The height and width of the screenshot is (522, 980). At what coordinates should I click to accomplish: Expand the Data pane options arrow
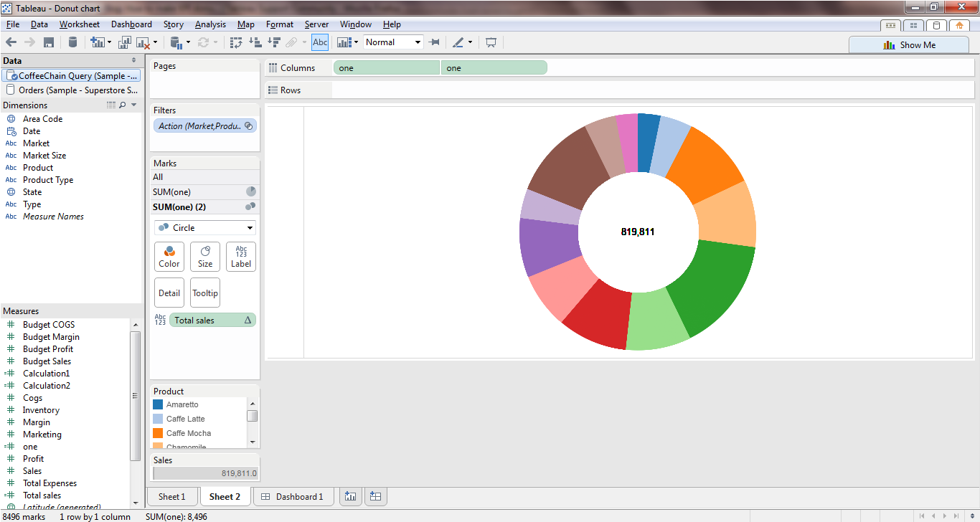[x=133, y=61]
